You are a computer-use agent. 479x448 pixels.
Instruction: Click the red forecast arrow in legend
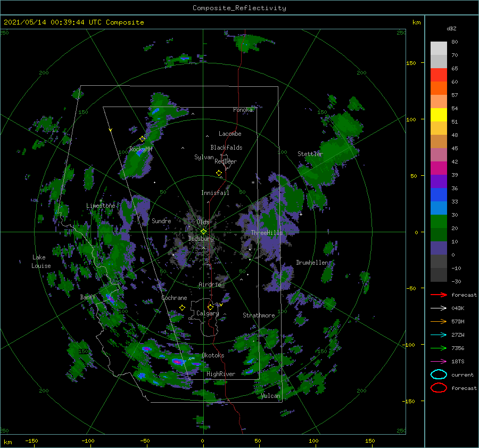(439, 295)
